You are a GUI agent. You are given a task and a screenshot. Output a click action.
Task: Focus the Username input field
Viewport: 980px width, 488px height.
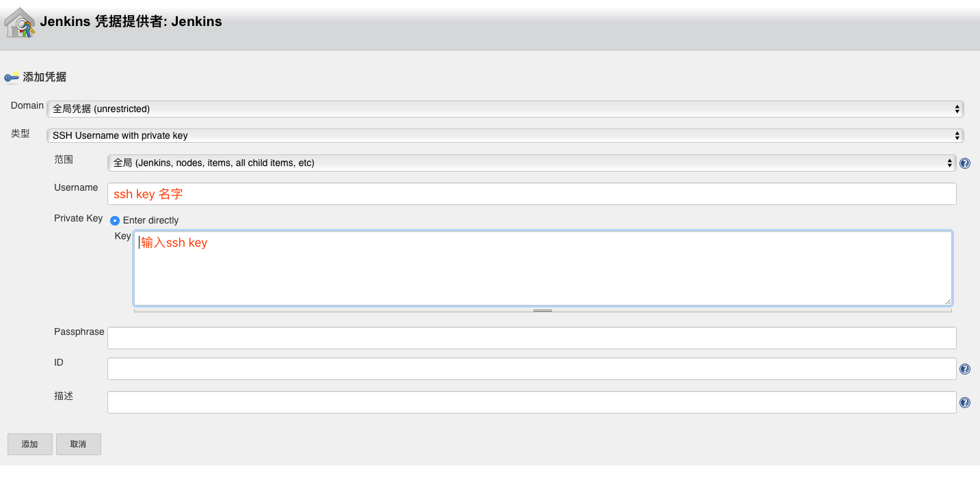click(532, 193)
